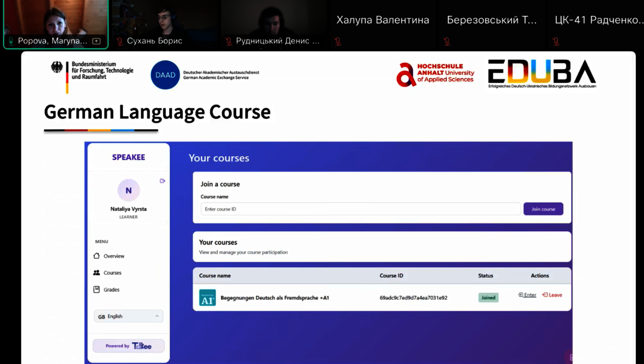Screen dimensions: 644x364
Task: Click the Overview home icon
Action: tap(97, 256)
